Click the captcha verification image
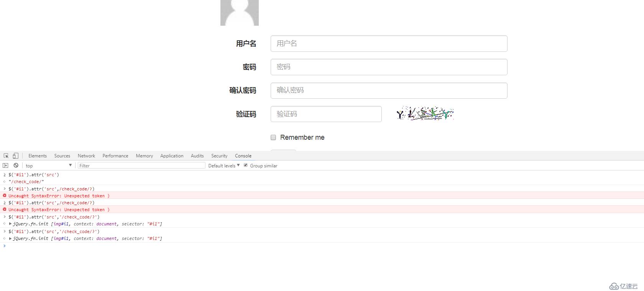 (425, 114)
